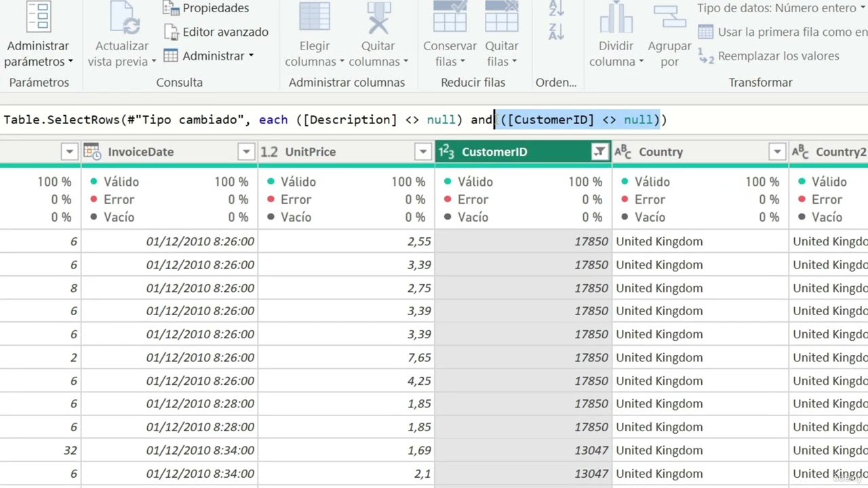Click Reemplazar los valores icon

click(706, 56)
